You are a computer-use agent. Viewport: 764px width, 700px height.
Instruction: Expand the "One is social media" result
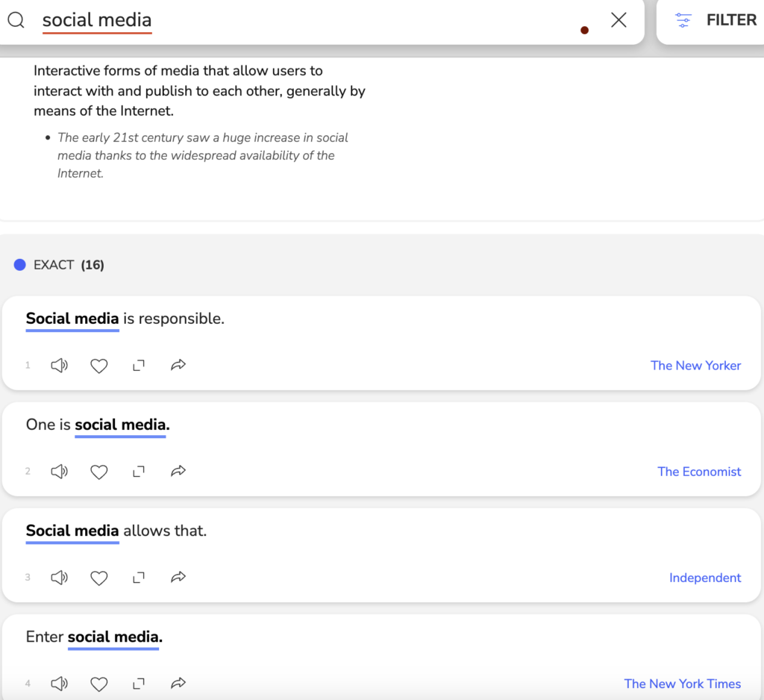138,472
